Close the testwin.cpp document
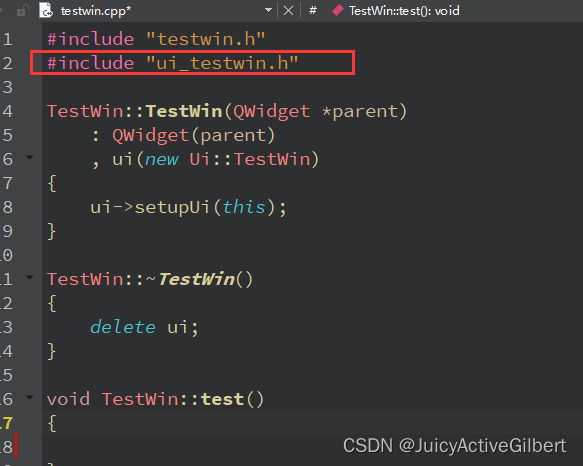The image size is (583, 466). [289, 11]
